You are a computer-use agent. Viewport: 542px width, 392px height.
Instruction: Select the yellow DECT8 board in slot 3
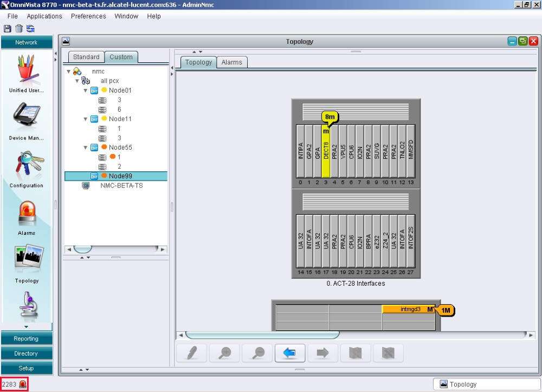pyautogui.click(x=326, y=151)
